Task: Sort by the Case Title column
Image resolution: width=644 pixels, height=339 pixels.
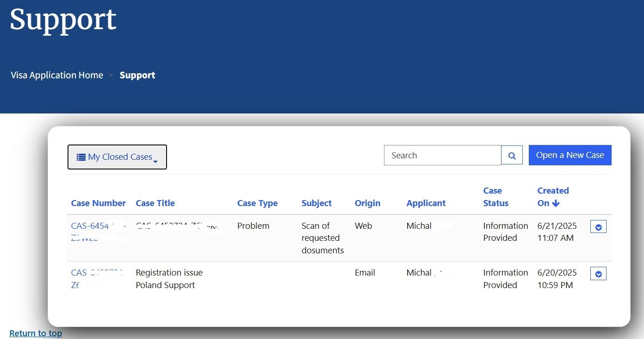Action: click(155, 203)
